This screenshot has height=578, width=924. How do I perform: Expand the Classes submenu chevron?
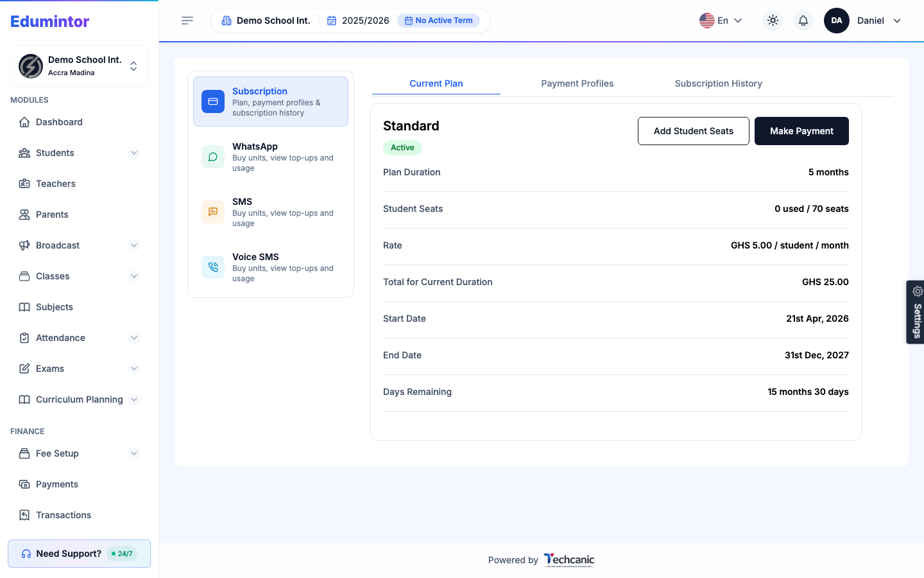click(134, 276)
